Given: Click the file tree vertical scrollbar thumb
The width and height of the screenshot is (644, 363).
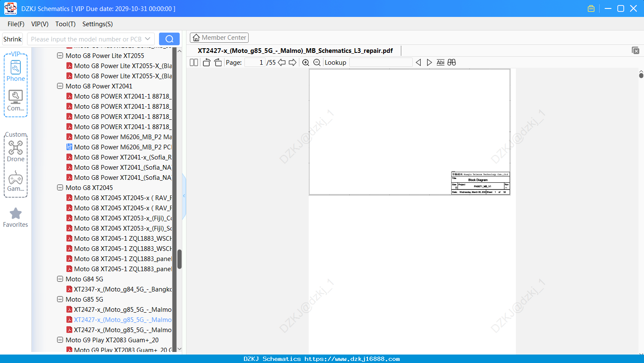Looking at the screenshot, I should coord(179,259).
